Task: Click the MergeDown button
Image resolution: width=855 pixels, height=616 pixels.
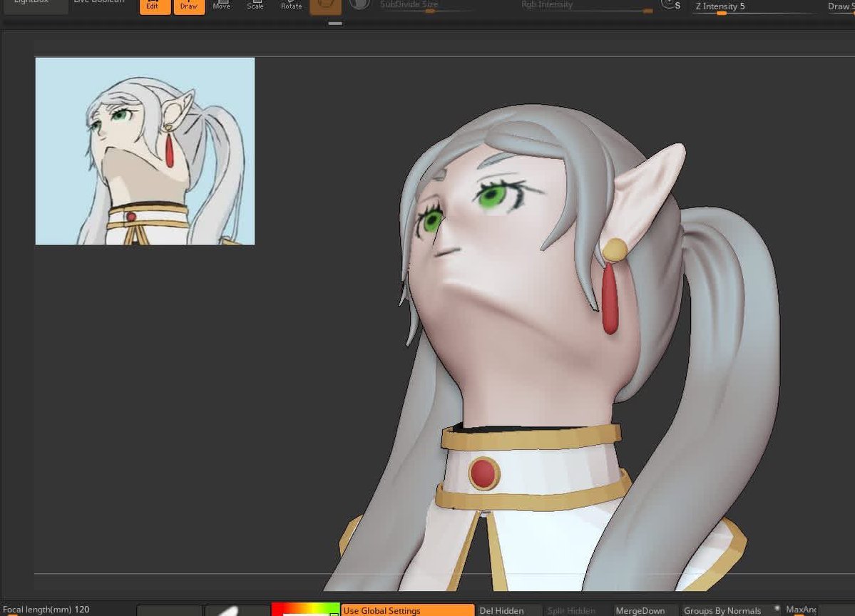Action: pyautogui.click(x=645, y=610)
